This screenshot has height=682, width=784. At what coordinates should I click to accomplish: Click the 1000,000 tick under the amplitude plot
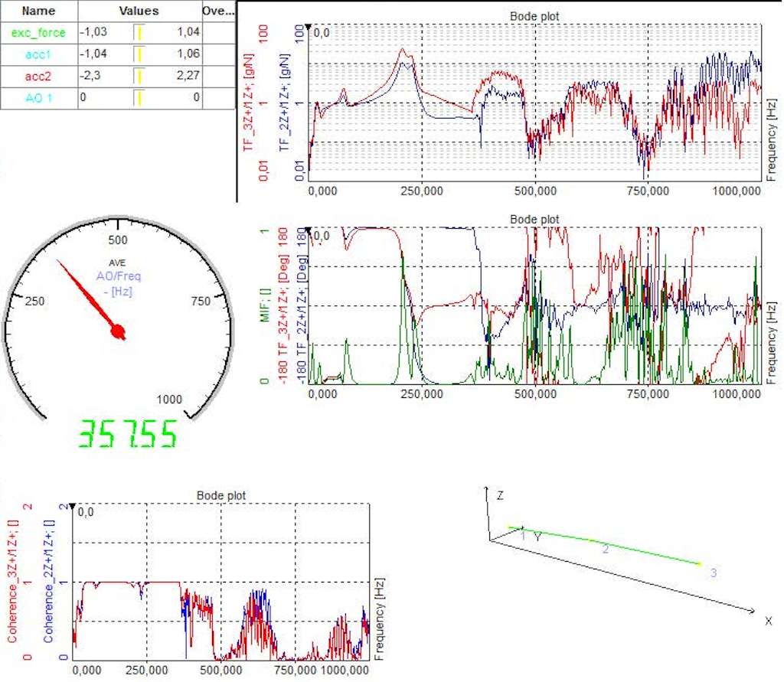(737, 191)
